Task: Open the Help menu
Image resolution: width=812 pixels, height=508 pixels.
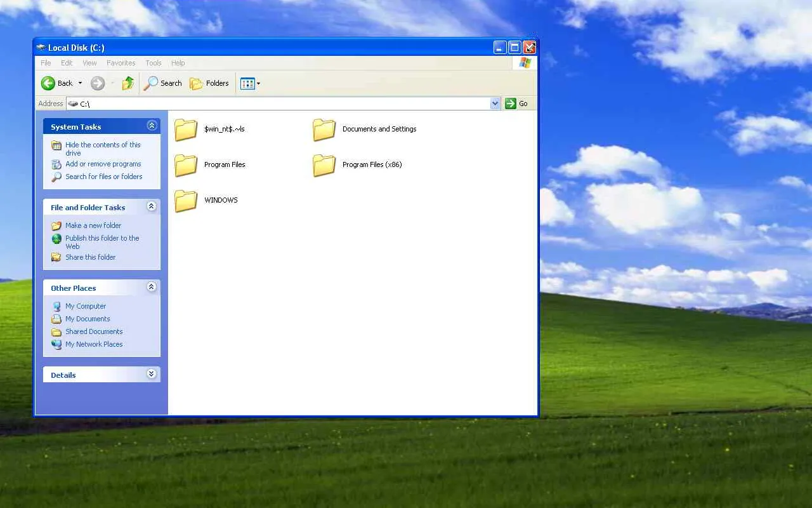Action: [x=178, y=63]
